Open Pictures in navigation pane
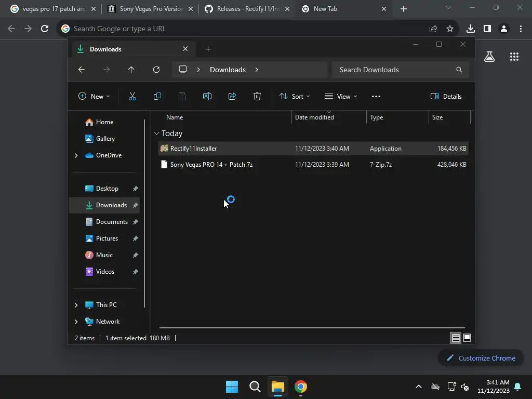This screenshot has width=532, height=399. 105,238
